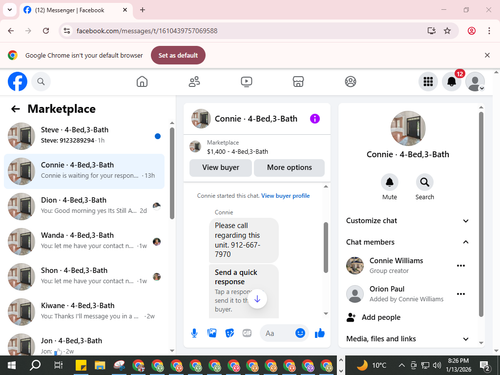Open Wanda 4-Bed,3-Bath conversation
The image size is (500, 375).
coord(84,242)
